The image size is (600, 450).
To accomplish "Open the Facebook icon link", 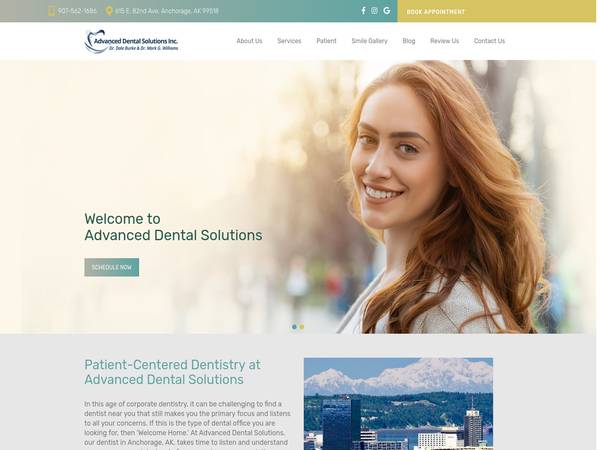I will click(363, 11).
